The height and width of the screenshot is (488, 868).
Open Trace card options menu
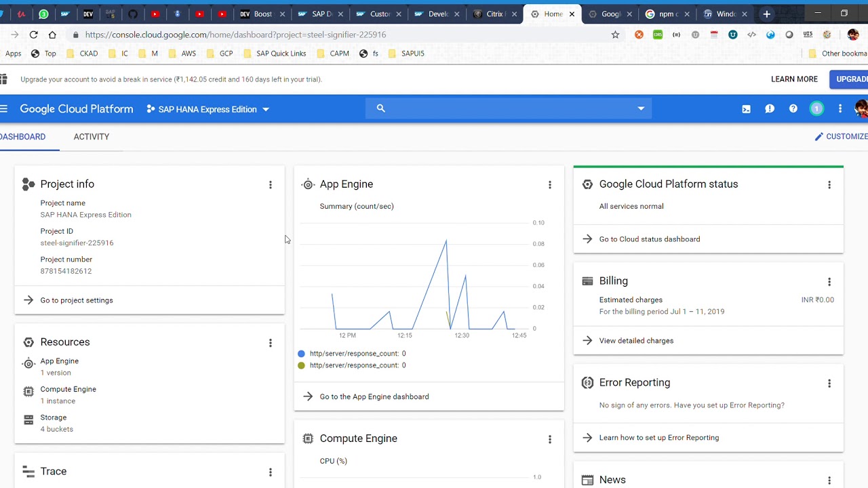pos(270,472)
